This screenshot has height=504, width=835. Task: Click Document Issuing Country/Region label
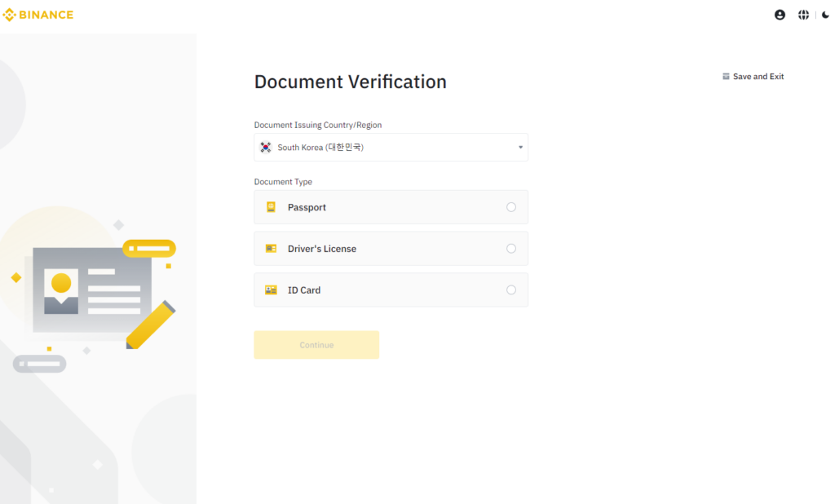(318, 125)
